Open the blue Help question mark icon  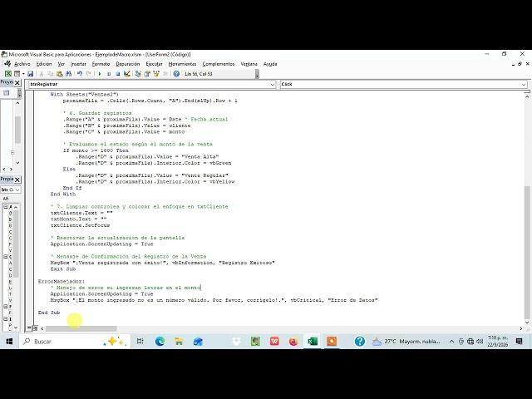click(x=176, y=74)
